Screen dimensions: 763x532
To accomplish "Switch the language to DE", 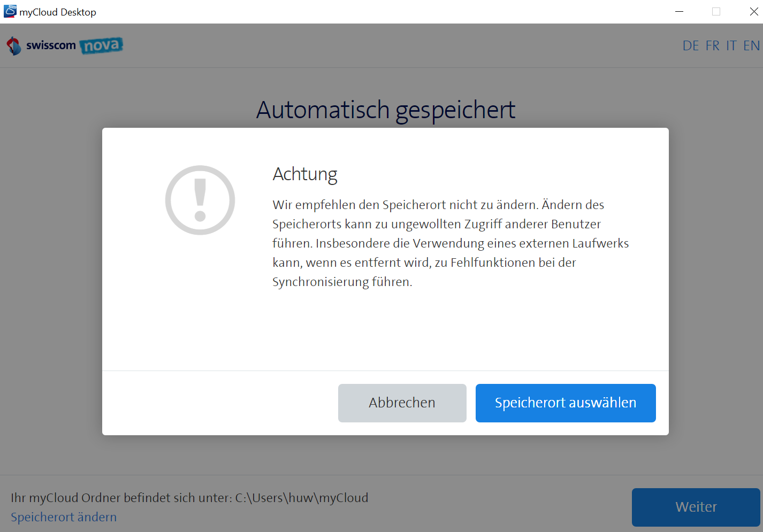I will tap(690, 45).
